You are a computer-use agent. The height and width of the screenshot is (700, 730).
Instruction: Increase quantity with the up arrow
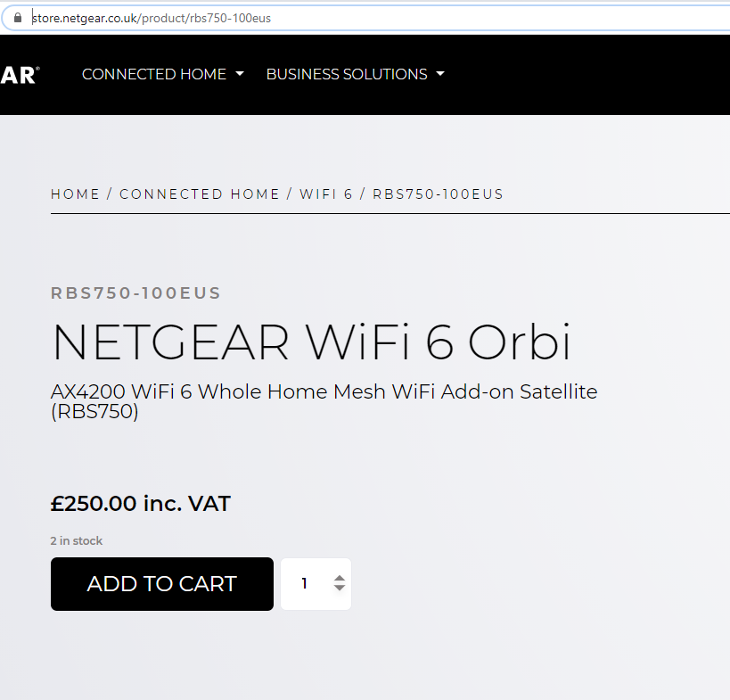tap(339, 578)
